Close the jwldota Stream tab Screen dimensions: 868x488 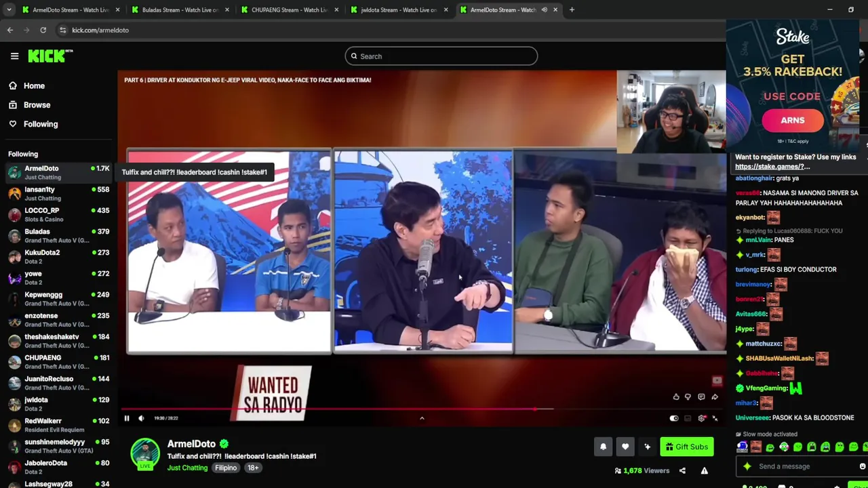(446, 10)
